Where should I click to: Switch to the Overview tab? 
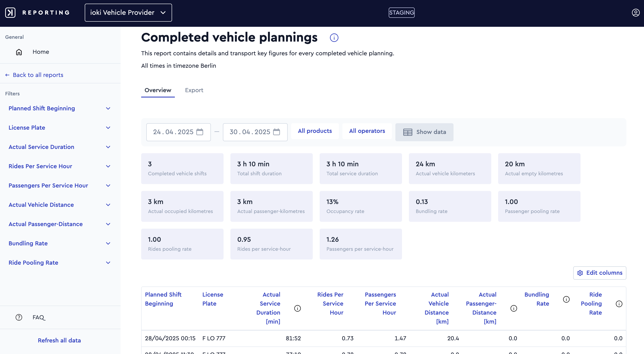[x=158, y=90]
